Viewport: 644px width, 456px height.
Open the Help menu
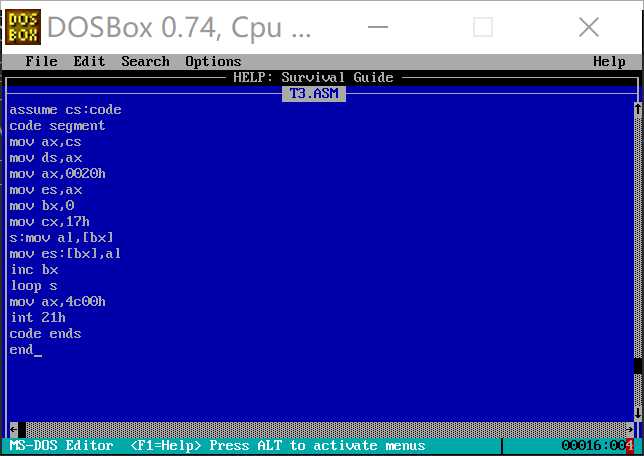coord(609,62)
